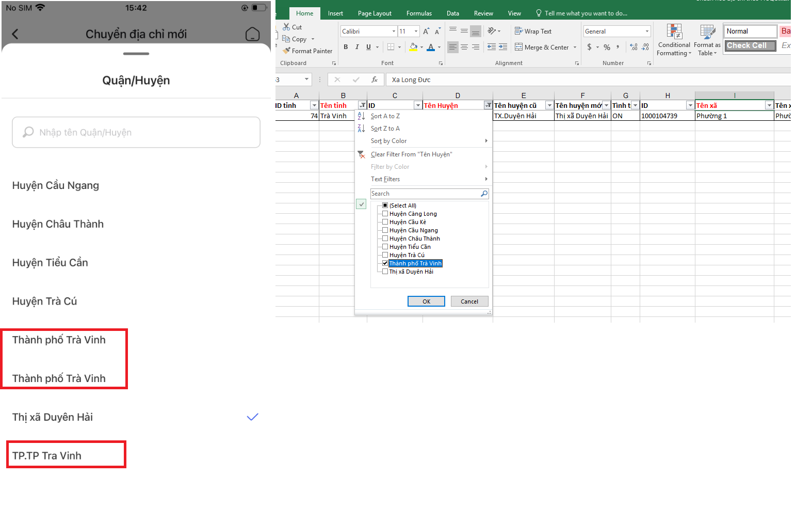The width and height of the screenshot is (812, 508).
Task: Open the font name Calibri dropdown
Action: 394,31
